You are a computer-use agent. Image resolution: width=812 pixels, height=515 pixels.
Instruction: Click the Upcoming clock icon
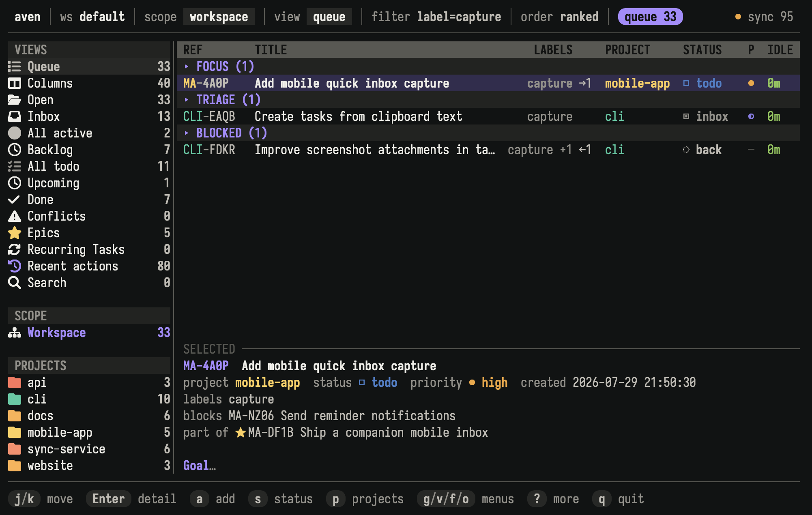pyautogui.click(x=15, y=183)
